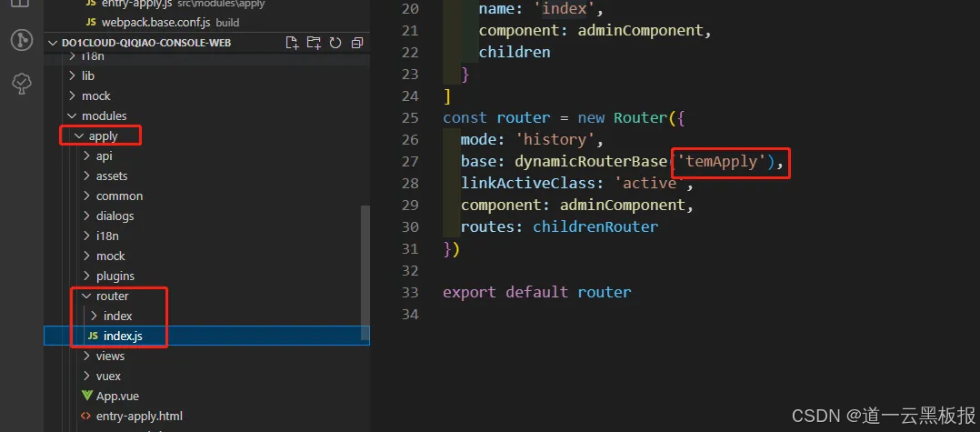Click the childrenRouter identifier on line 30
This screenshot has height=432, width=980.
[595, 226]
